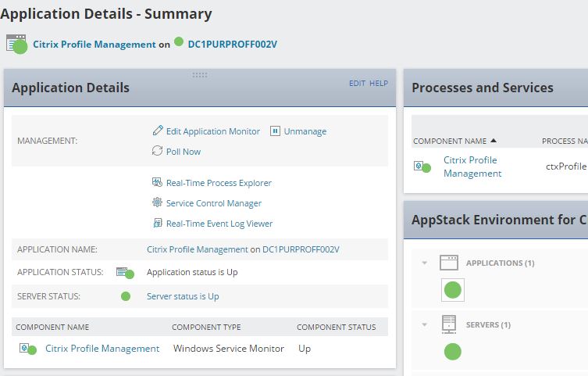The width and height of the screenshot is (588, 376).
Task: Click the Poll Now refresh icon
Action: tap(157, 151)
